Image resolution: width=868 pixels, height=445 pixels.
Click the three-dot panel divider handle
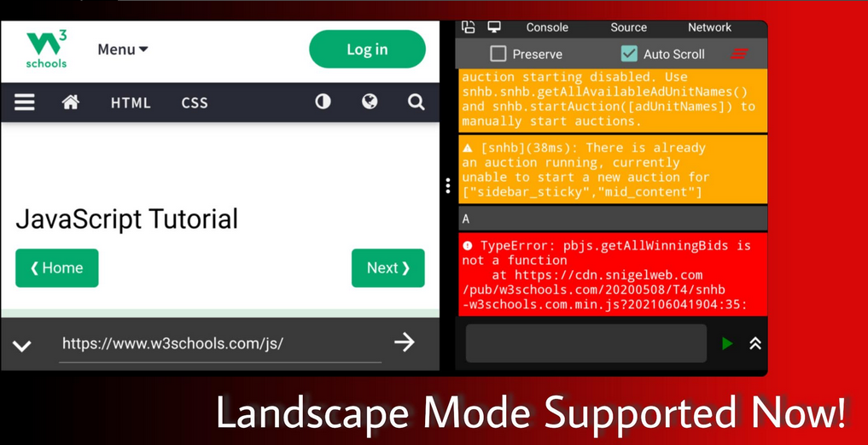pyautogui.click(x=448, y=185)
